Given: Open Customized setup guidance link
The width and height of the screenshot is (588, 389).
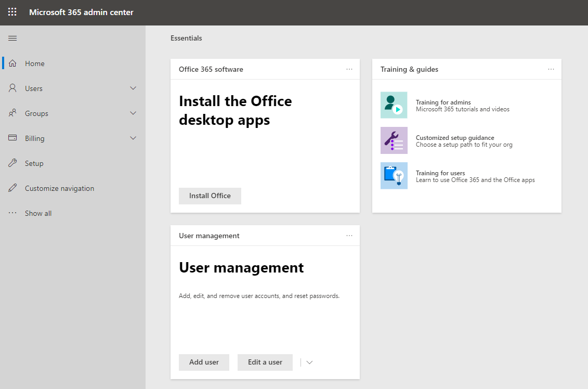Looking at the screenshot, I should coord(455,138).
